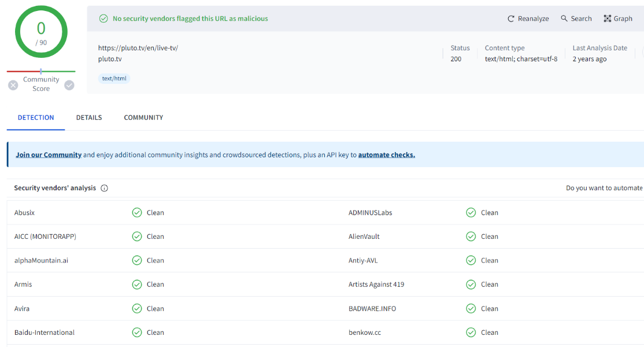Click the Search button label
Viewport: 644px width, 347px height.
(x=581, y=19)
